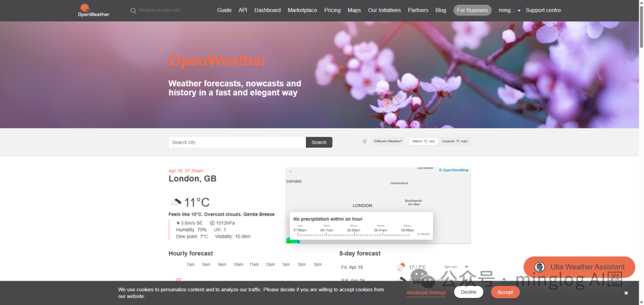Click the '17 / 7°C' forecast temperature
Image resolution: width=644 pixels, height=305 pixels.
pos(417,267)
